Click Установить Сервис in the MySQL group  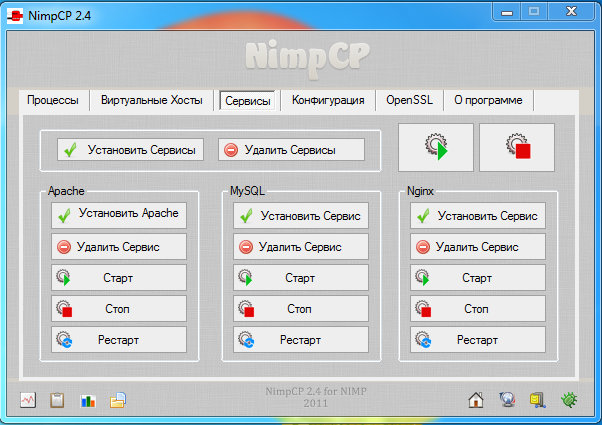click(301, 215)
